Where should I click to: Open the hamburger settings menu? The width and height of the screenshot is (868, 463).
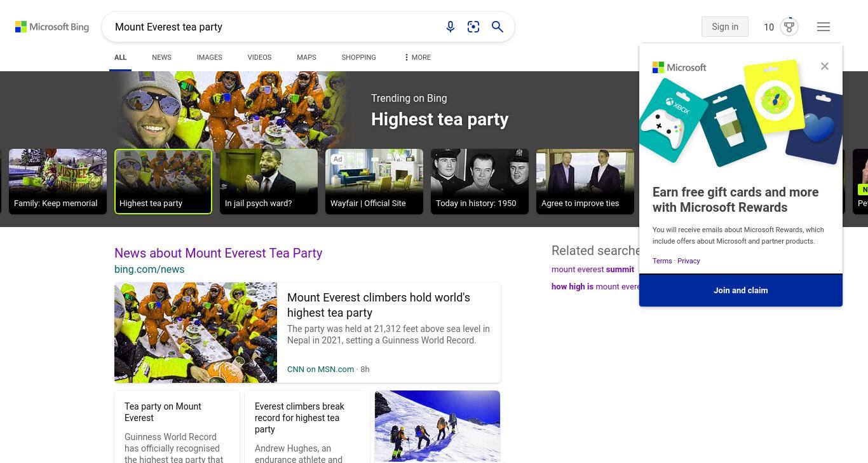tap(824, 27)
